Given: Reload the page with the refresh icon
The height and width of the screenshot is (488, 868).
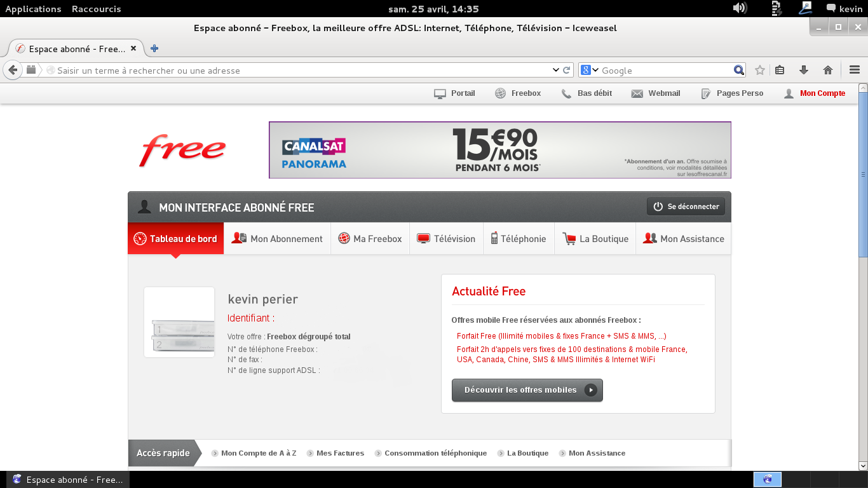Looking at the screenshot, I should pos(566,70).
